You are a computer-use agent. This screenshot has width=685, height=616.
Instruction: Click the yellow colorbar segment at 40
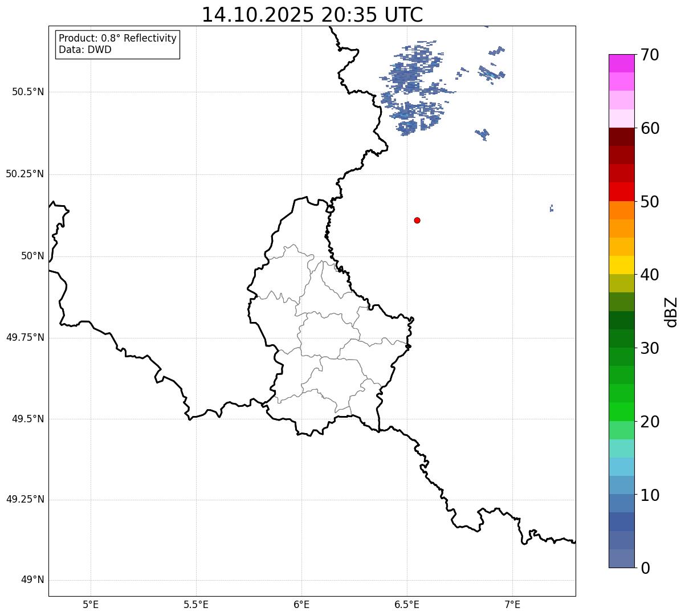[x=621, y=265]
